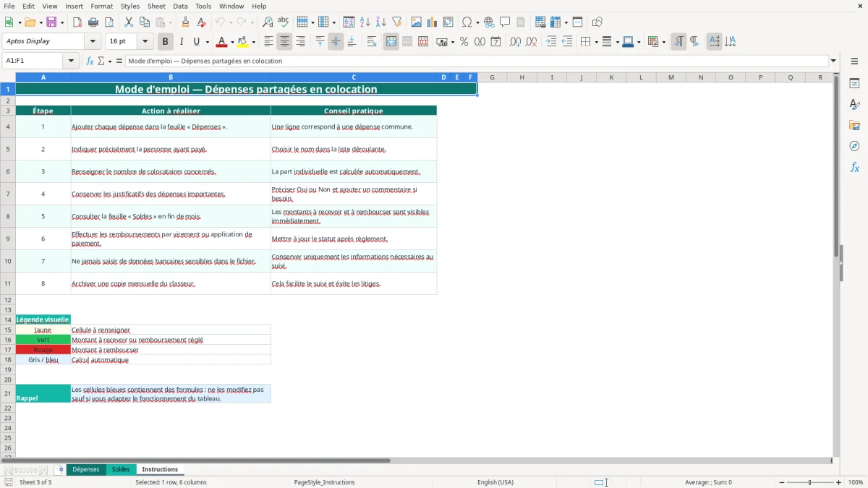Toggle Align Left
Image resolution: width=868 pixels, height=488 pixels.
268,41
